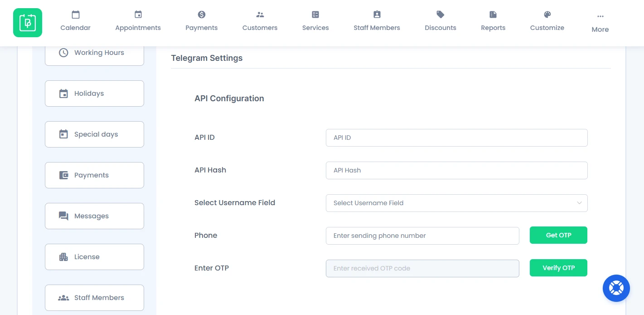The width and height of the screenshot is (644, 315).
Task: Expand the More menu label
Action: [600, 30]
